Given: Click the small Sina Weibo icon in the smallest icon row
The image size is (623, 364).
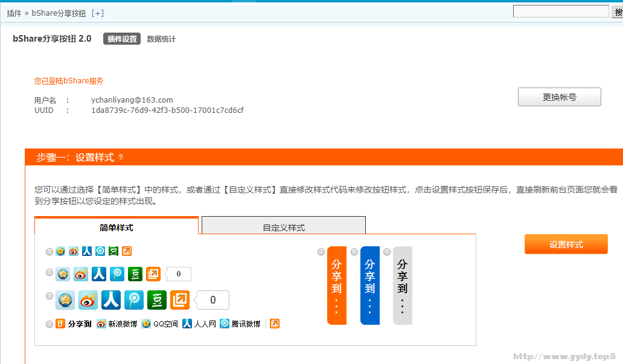Looking at the screenshot, I should click(74, 251).
